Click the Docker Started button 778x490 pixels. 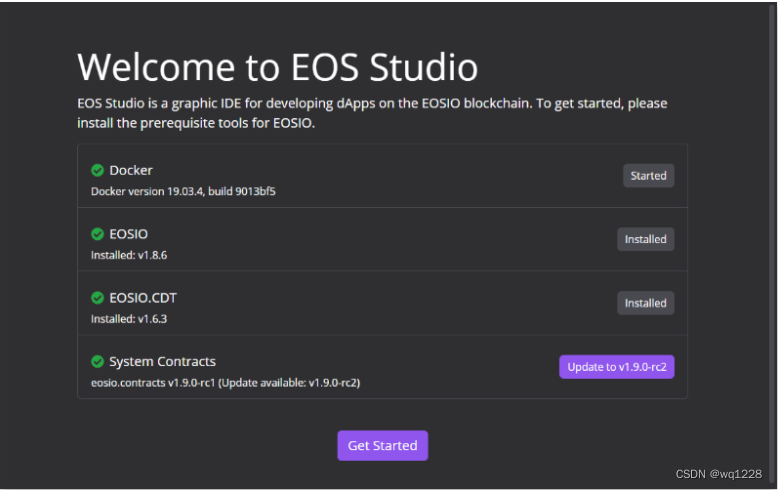tap(648, 176)
